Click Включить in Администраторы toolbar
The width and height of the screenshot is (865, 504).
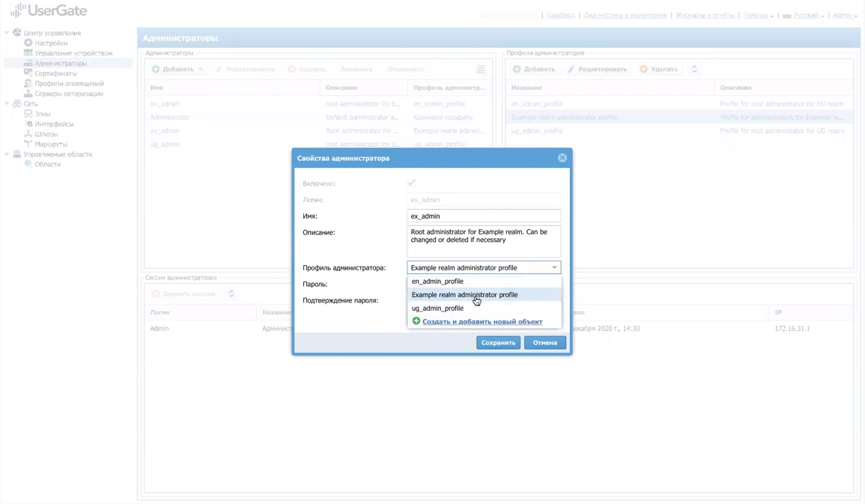[x=356, y=69]
